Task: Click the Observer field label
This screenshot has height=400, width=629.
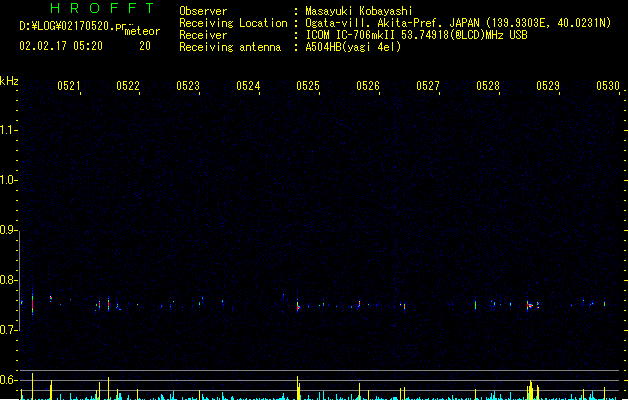Action: click(203, 11)
